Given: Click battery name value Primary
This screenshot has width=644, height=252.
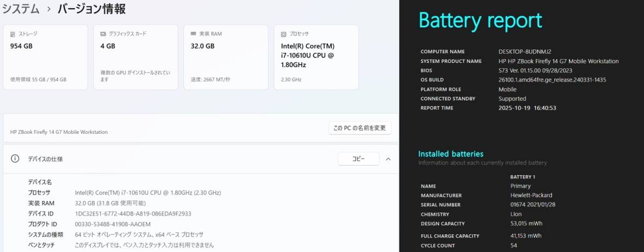Looking at the screenshot, I should point(521,186).
